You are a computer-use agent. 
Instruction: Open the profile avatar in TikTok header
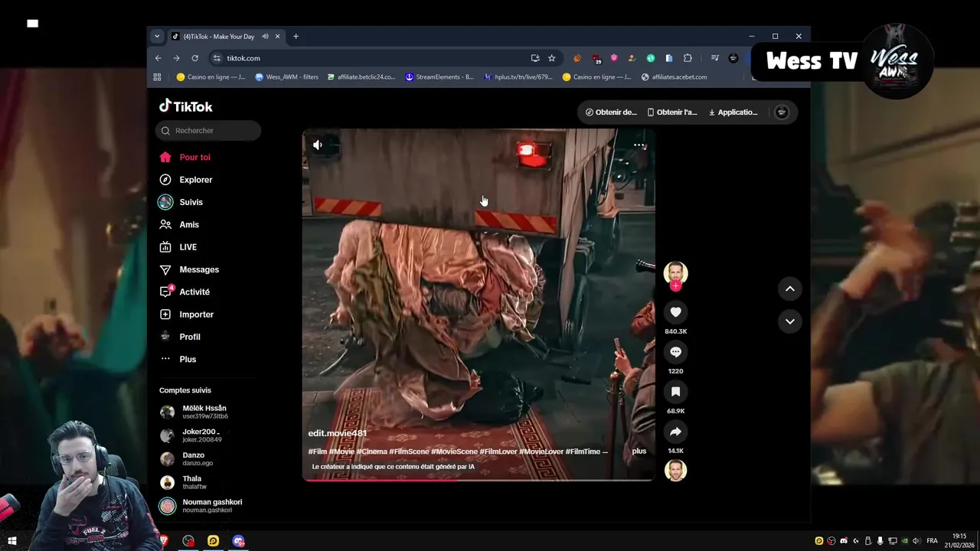pyautogui.click(x=782, y=112)
